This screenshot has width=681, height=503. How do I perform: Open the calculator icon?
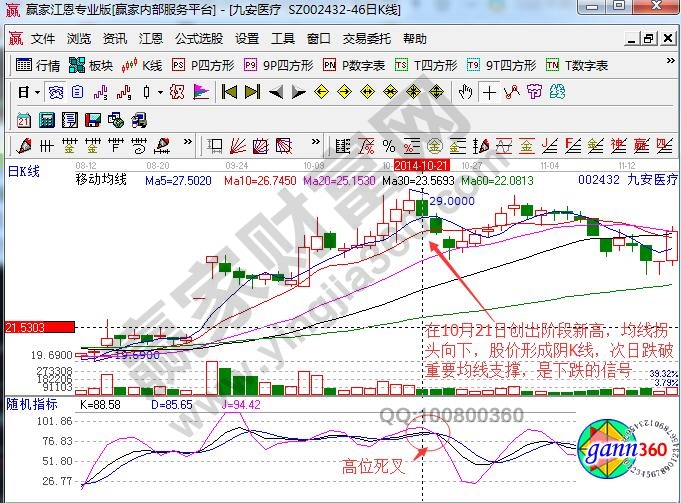(46, 120)
